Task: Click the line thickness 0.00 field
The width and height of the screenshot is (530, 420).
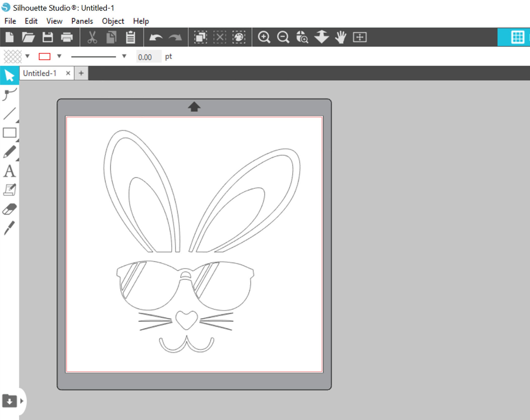Action: [149, 57]
